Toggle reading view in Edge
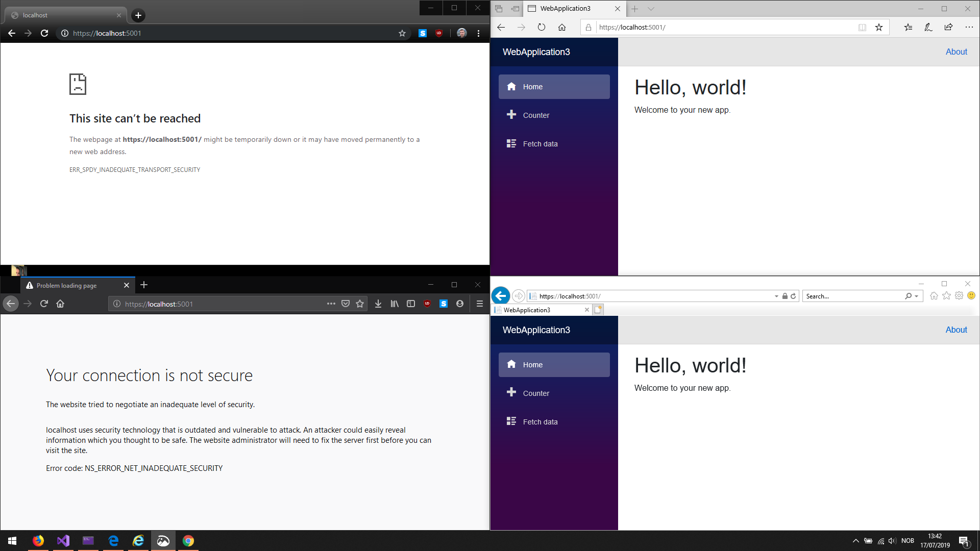This screenshot has height=551, width=980. (x=862, y=27)
